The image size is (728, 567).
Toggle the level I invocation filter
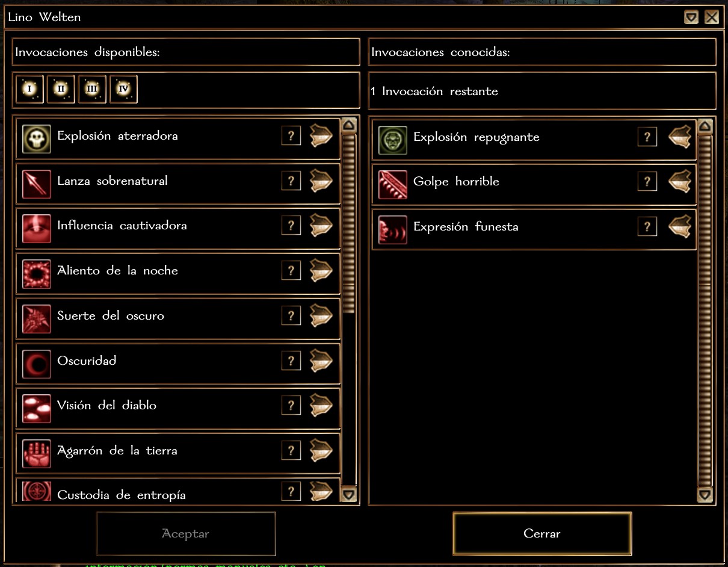click(x=29, y=90)
